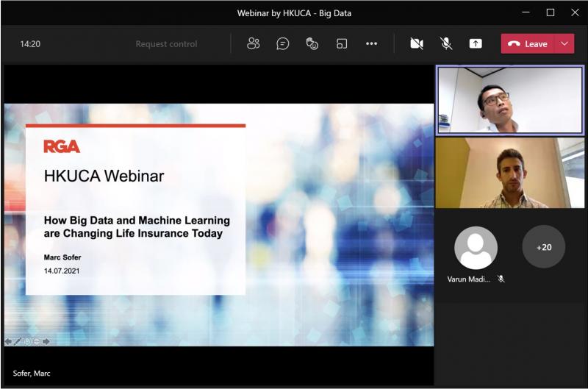The image size is (588, 389).
Task: Open the breakout rooms icon
Action: 342,43
